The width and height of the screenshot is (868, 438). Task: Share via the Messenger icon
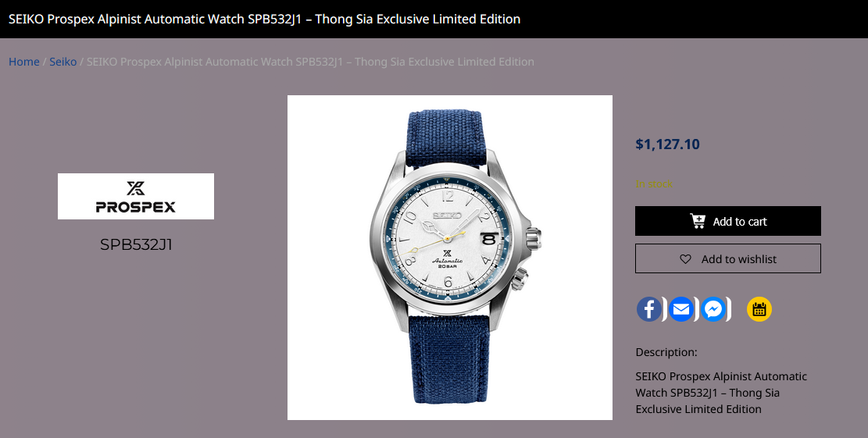tap(713, 309)
